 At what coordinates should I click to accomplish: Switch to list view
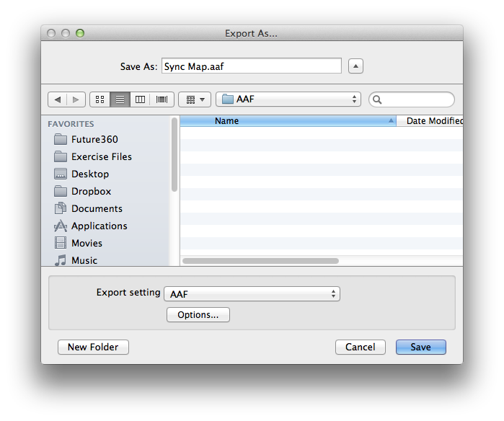coord(120,99)
